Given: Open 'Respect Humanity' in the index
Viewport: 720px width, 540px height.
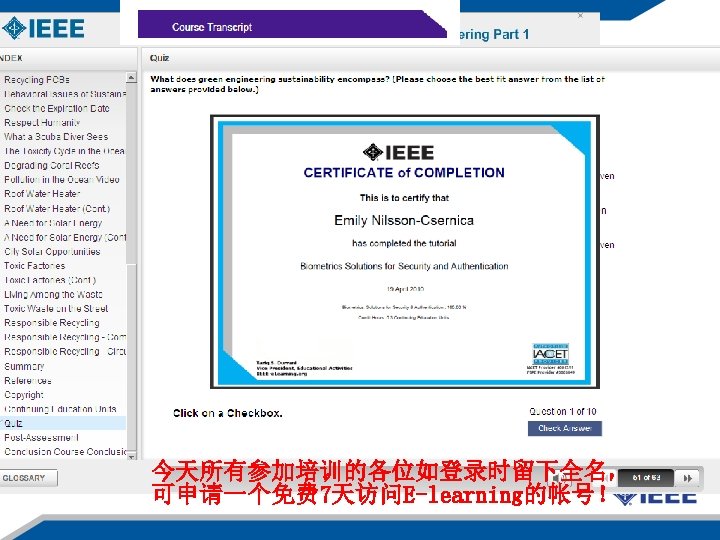Looking at the screenshot, I should click(x=42, y=123).
